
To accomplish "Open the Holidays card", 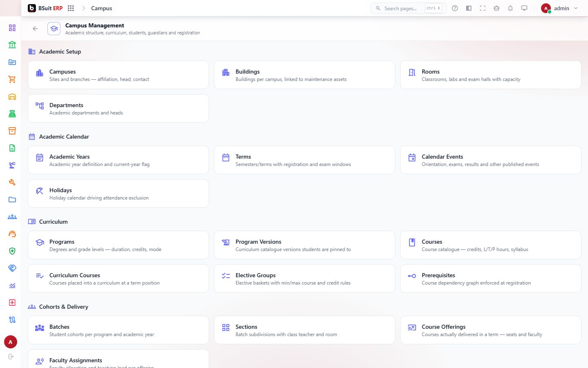I will tap(118, 193).
